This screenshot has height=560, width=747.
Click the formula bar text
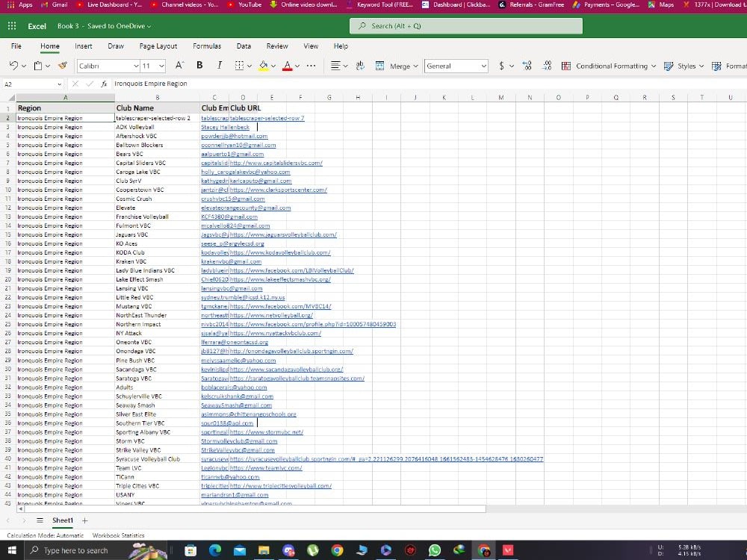click(151, 84)
